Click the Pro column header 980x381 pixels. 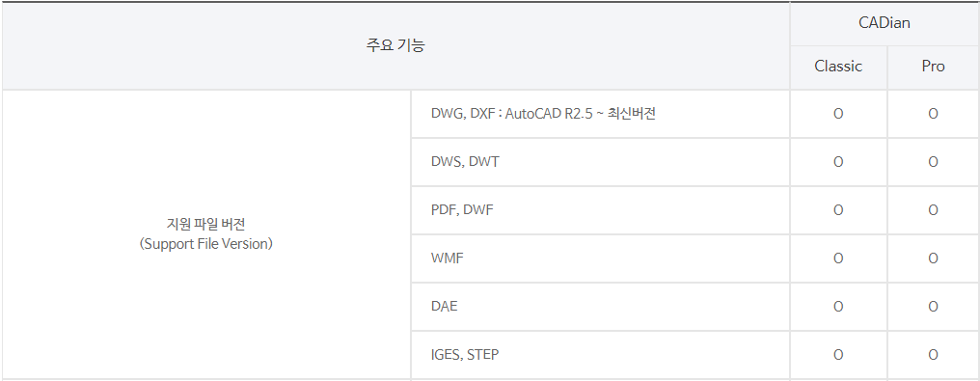coord(933,67)
